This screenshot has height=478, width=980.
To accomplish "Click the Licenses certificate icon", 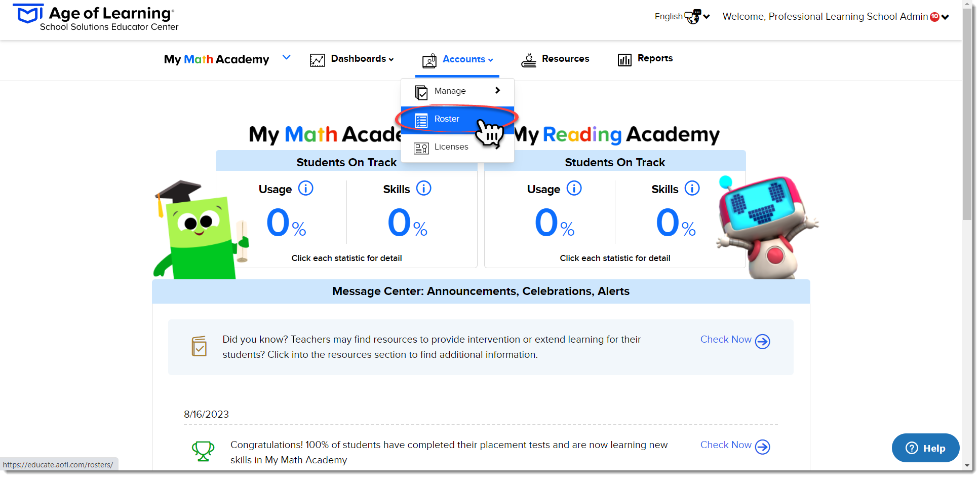I will [421, 148].
